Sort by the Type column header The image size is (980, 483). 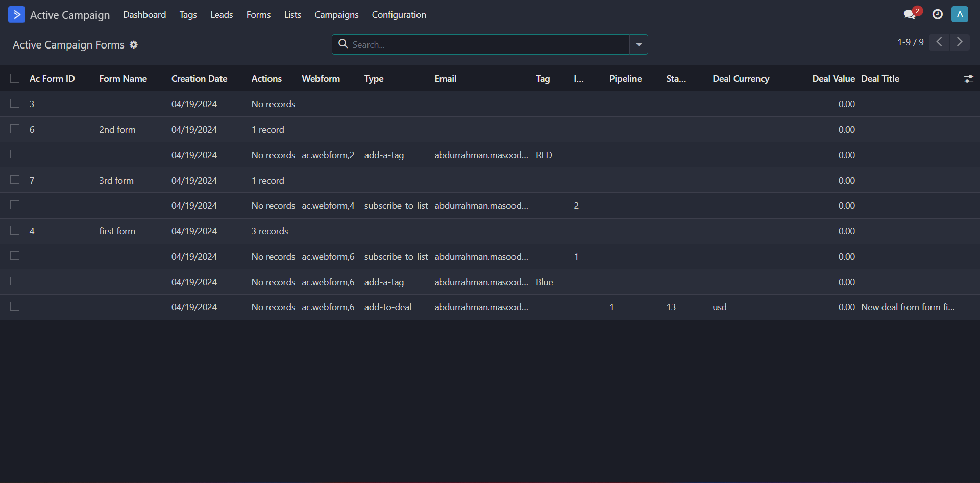coord(374,79)
